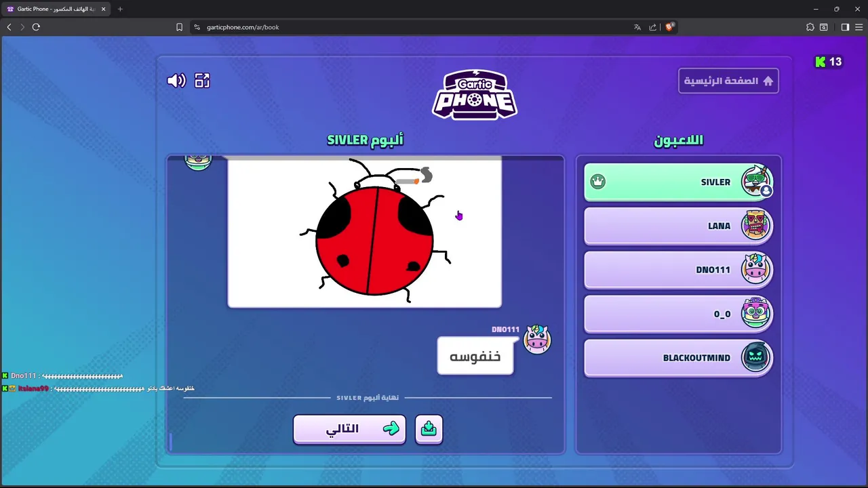This screenshot has height=488, width=868.
Task: Open Brave Shields icon
Action: 669,27
